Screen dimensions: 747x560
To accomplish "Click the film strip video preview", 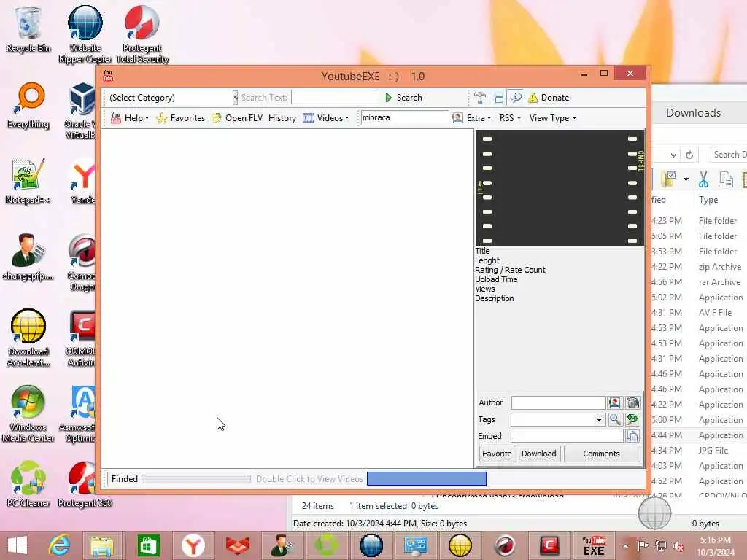I will [560, 187].
